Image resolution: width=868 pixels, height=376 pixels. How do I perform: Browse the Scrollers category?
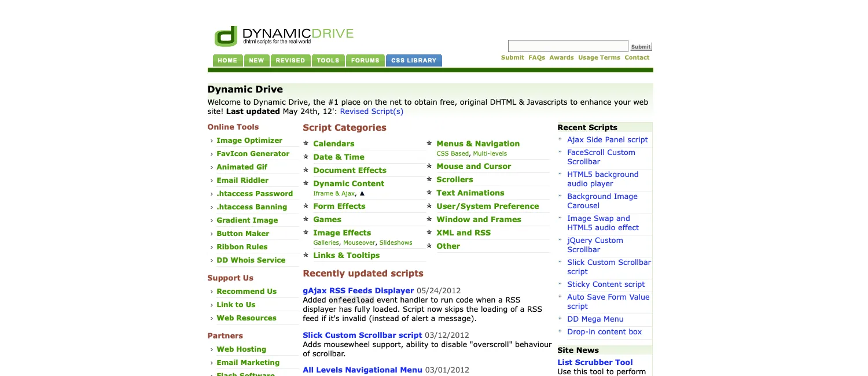tap(455, 180)
